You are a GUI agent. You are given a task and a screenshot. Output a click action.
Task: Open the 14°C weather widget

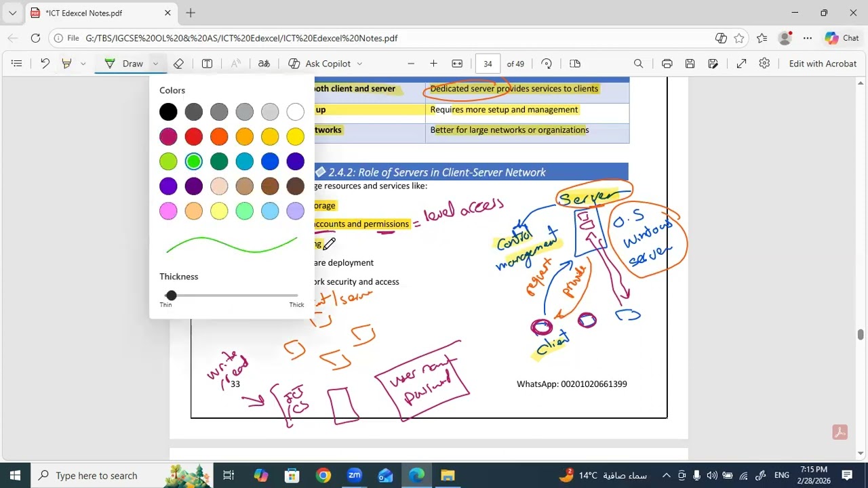[604, 475]
